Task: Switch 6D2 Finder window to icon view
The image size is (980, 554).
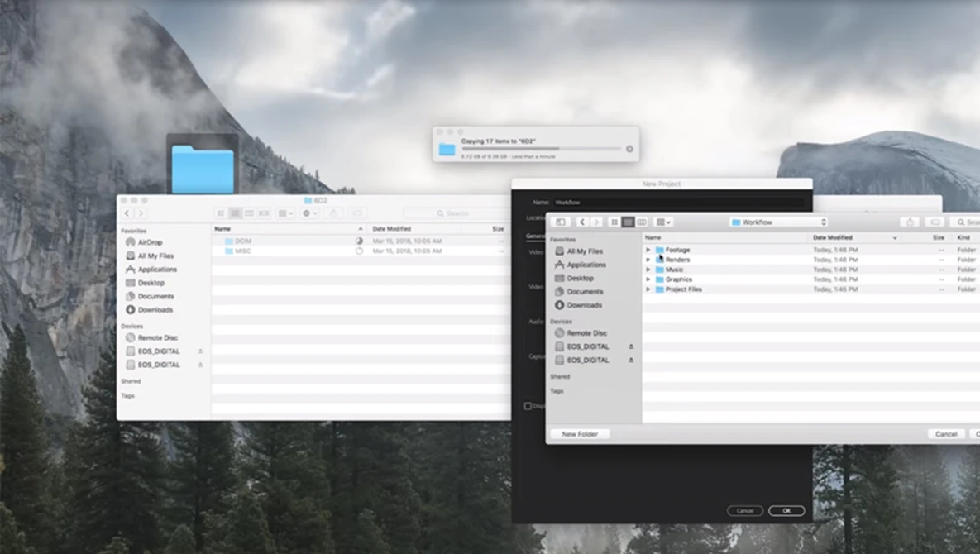Action: (221, 213)
